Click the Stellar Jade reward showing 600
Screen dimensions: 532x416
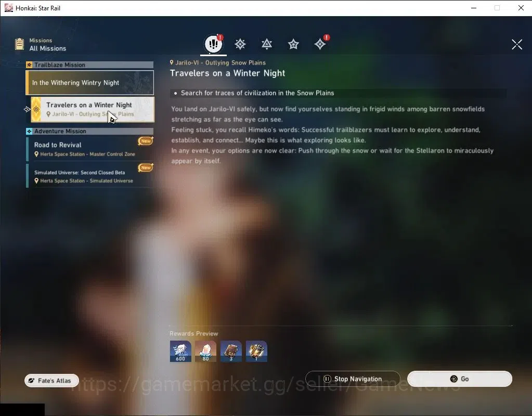coord(180,351)
